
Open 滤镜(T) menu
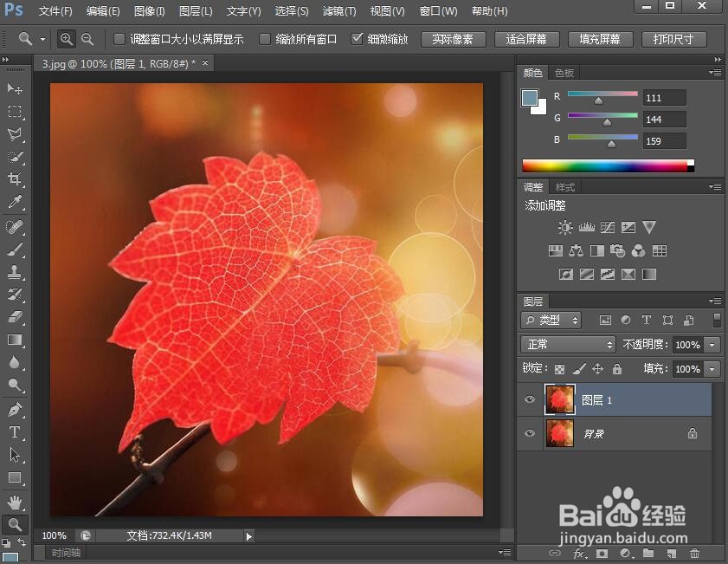pos(339,11)
